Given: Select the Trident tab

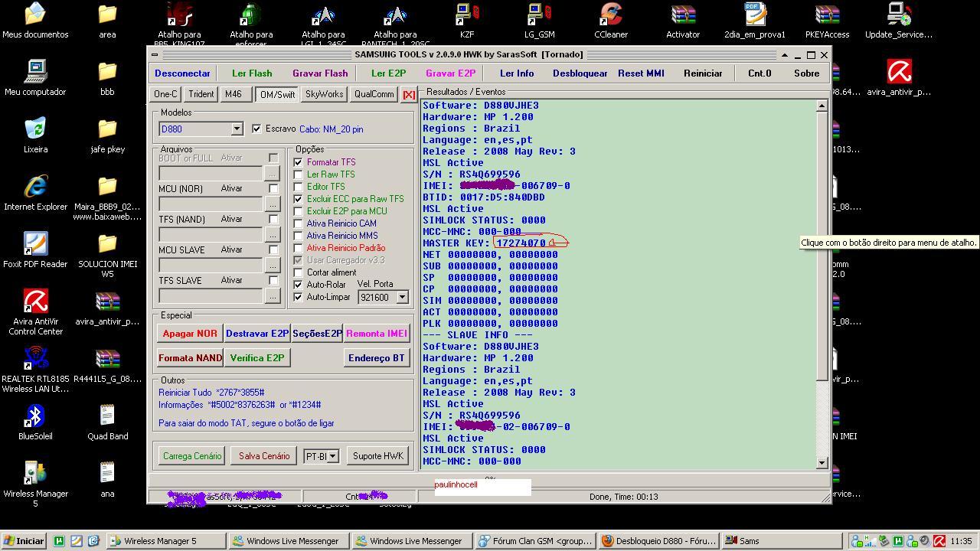Looking at the screenshot, I should (x=201, y=94).
